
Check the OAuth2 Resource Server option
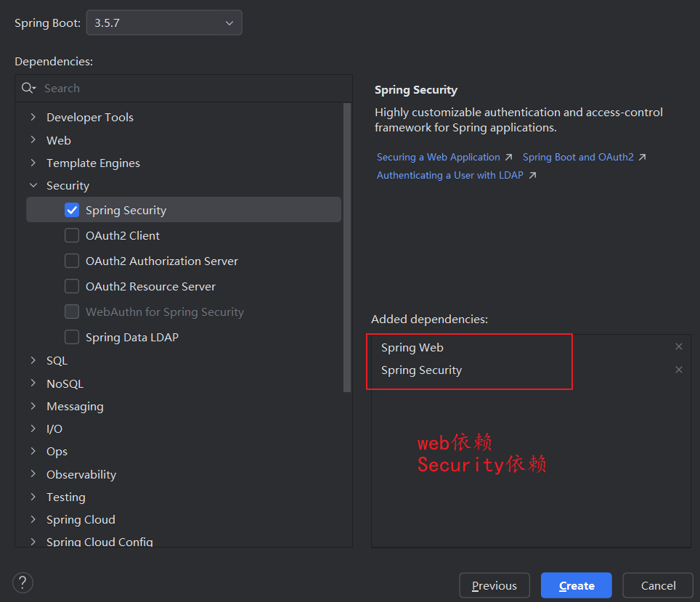(72, 286)
